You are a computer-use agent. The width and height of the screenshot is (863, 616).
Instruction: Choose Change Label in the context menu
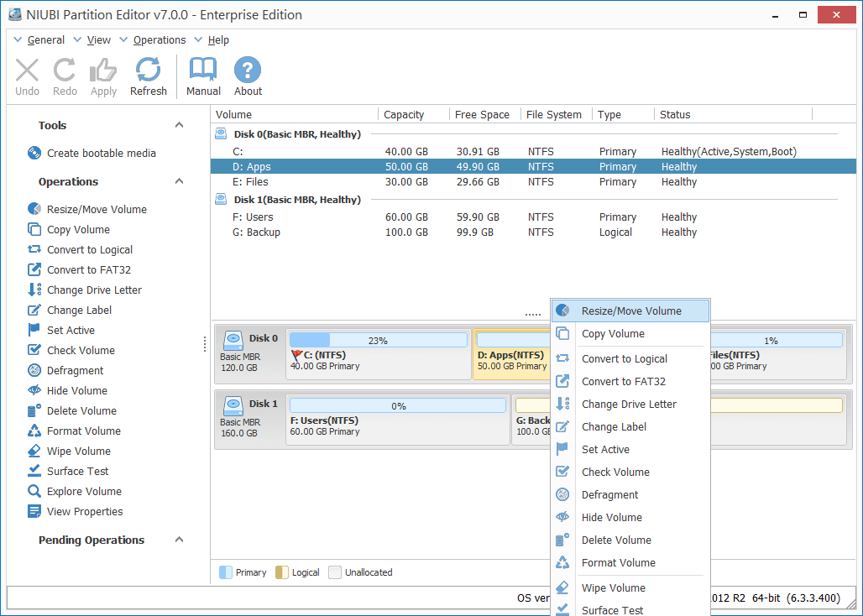tap(630, 426)
